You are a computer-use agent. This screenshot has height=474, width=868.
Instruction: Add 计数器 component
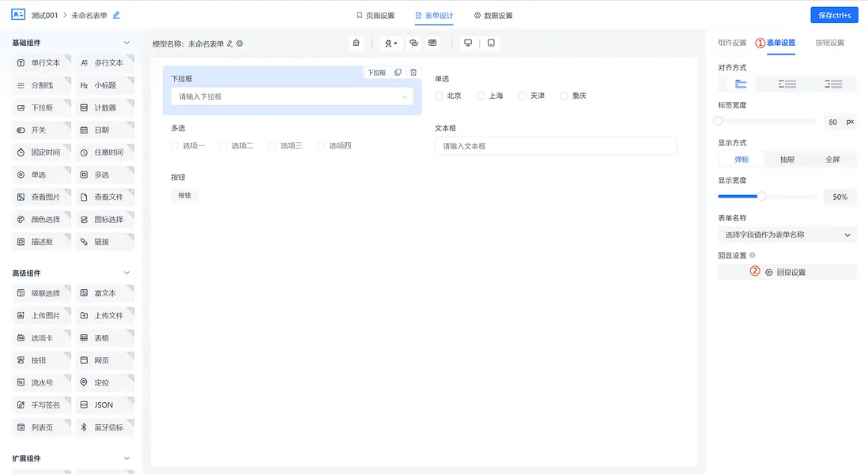point(104,108)
